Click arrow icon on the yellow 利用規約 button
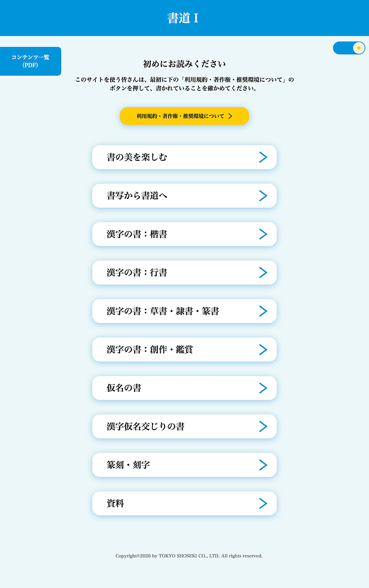The height and width of the screenshot is (588, 369). pos(230,116)
